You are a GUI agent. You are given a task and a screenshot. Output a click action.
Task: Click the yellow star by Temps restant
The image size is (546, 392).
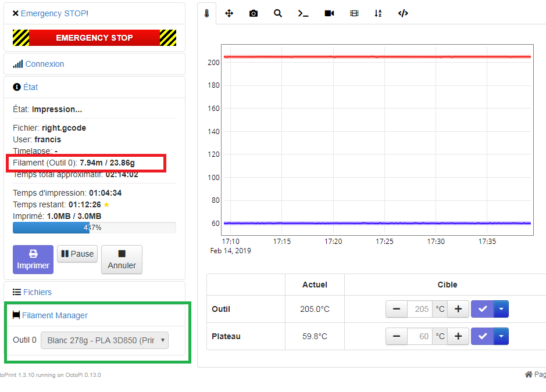pos(106,204)
